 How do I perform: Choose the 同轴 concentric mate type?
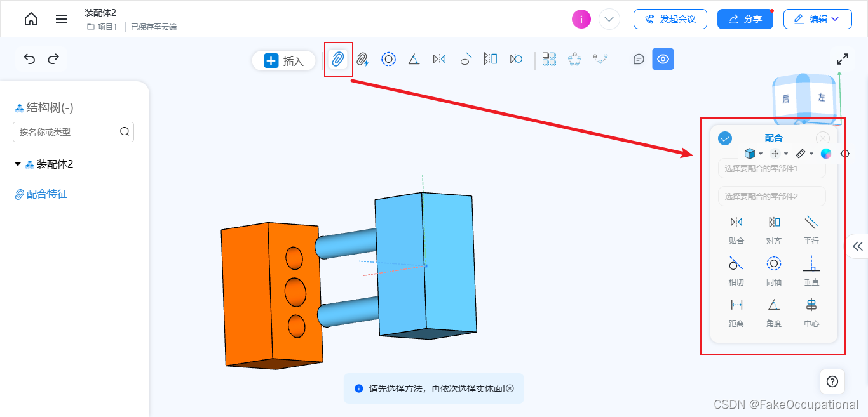(774, 271)
